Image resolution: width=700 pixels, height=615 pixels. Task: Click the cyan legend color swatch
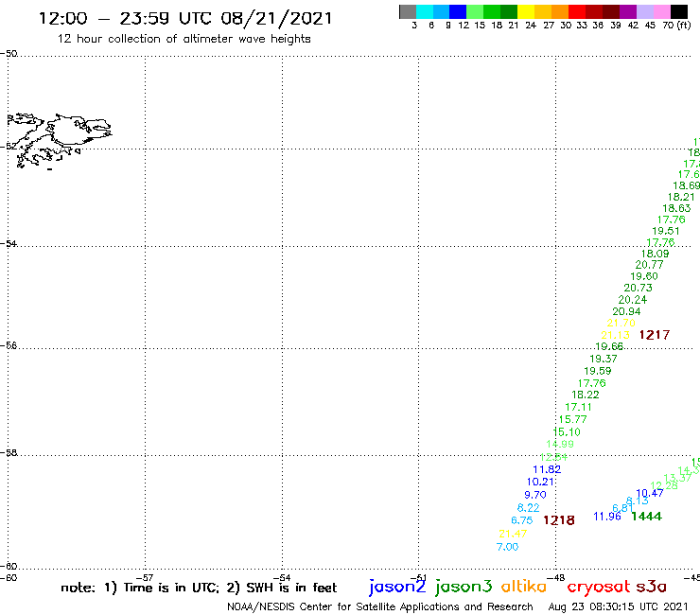[425, 11]
